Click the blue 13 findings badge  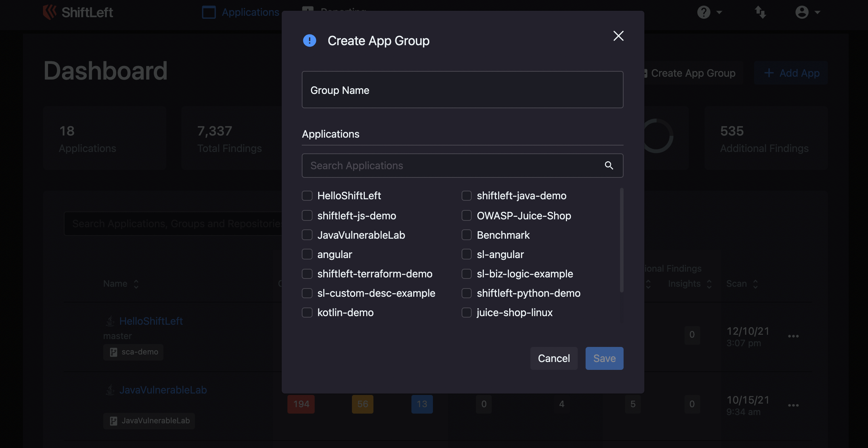(x=422, y=404)
